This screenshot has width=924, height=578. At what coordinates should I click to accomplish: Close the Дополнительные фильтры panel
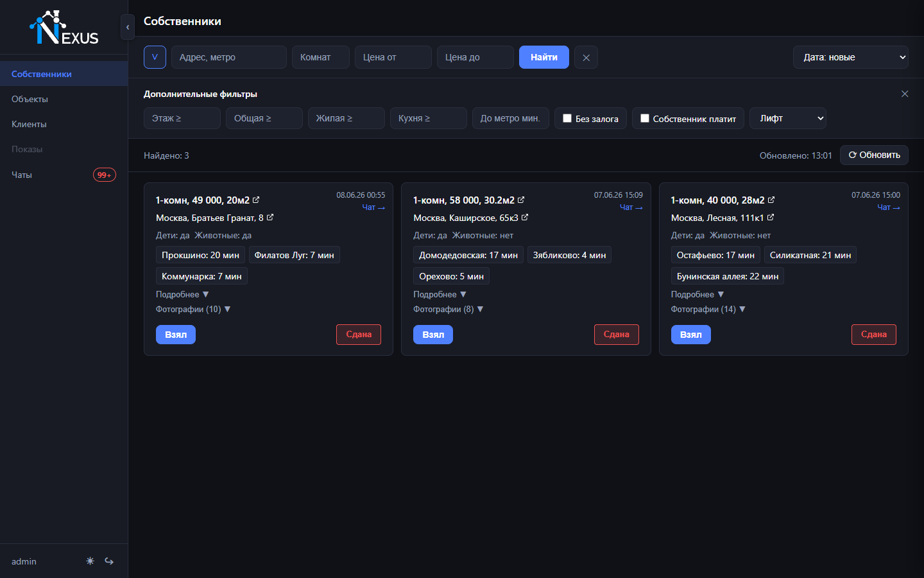click(905, 94)
